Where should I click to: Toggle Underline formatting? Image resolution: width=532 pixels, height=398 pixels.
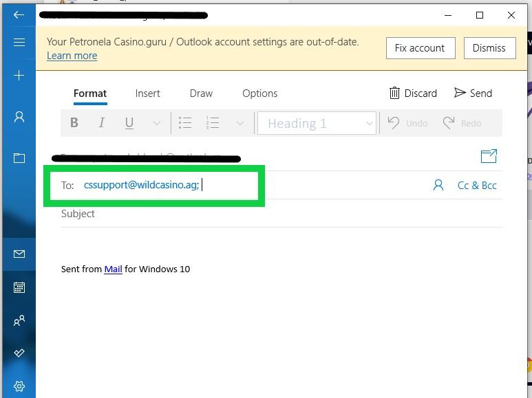click(x=129, y=123)
